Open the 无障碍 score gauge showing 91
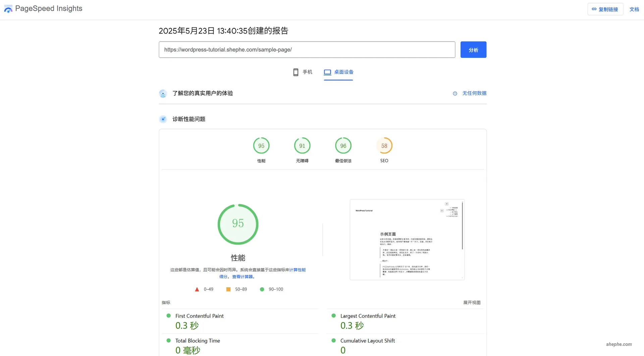644x356 pixels. click(x=302, y=145)
